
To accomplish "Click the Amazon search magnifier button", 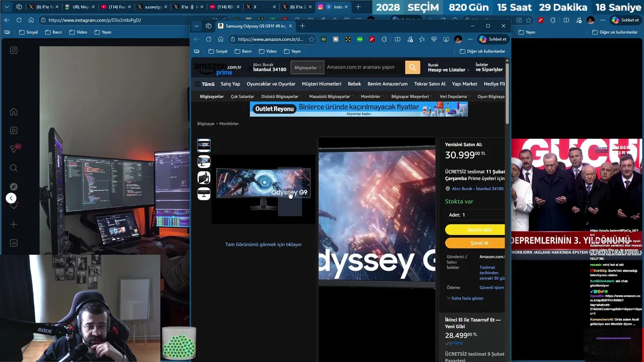I will tap(413, 67).
